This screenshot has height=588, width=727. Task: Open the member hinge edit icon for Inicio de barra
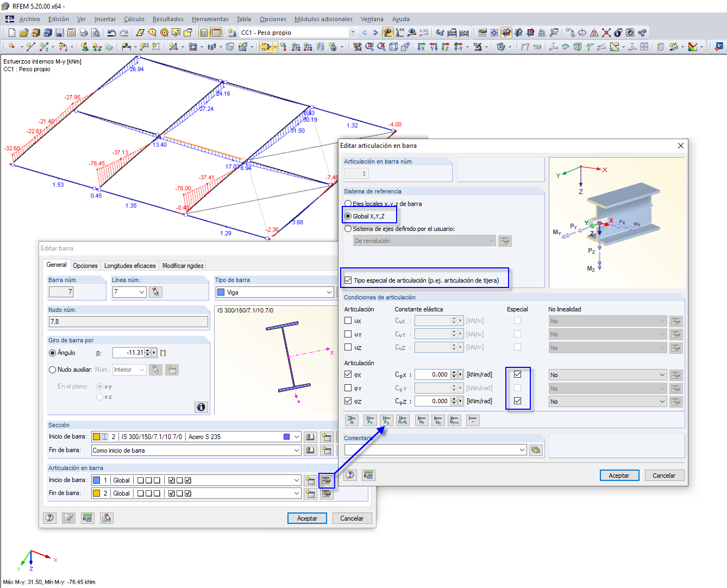coord(327,480)
